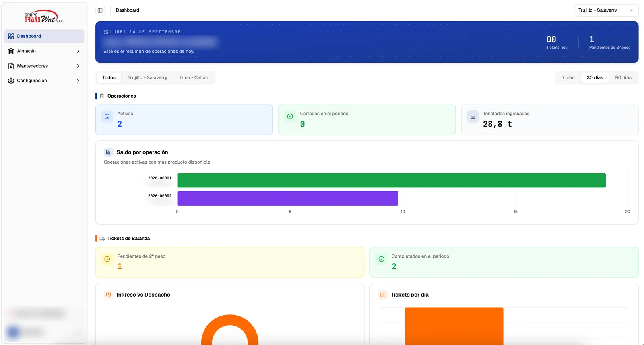
Task: Click the Tickets de Balanza truck icon
Action: point(102,239)
